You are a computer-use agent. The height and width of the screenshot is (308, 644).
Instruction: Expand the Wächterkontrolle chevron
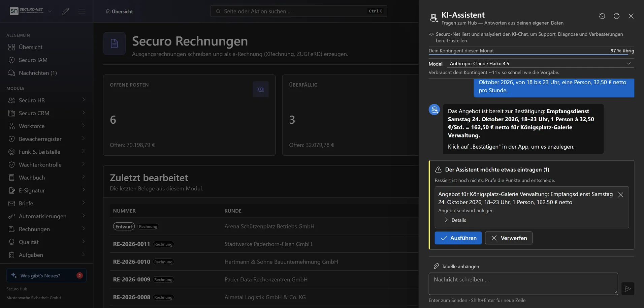pos(83,164)
